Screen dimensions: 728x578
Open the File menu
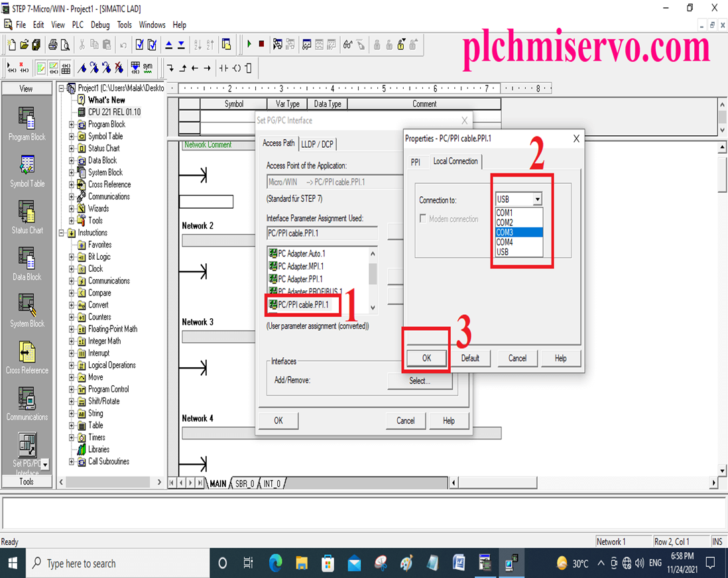tap(21, 25)
